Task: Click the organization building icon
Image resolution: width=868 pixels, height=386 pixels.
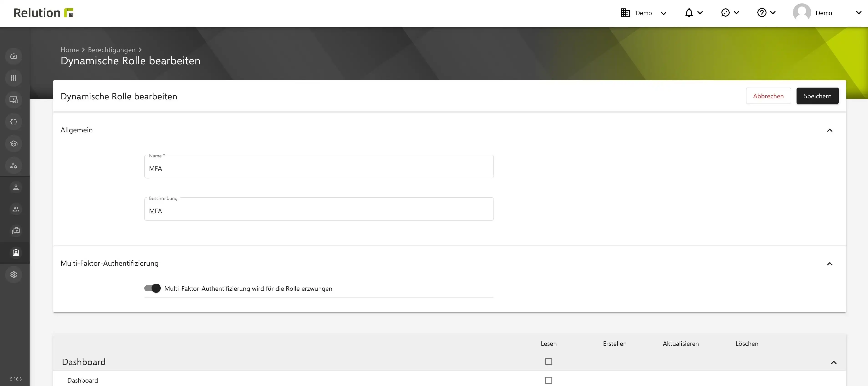Action: pos(625,13)
